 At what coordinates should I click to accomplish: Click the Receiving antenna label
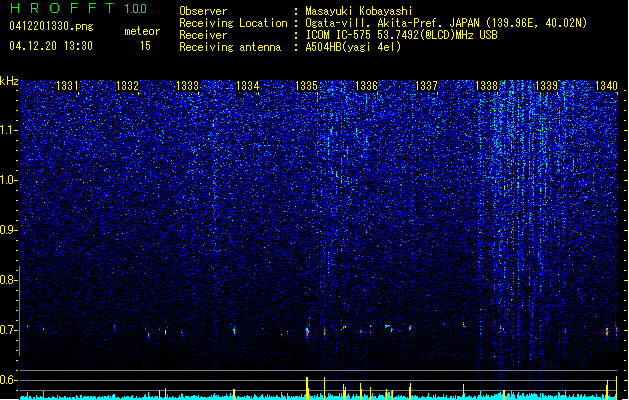click(x=230, y=47)
